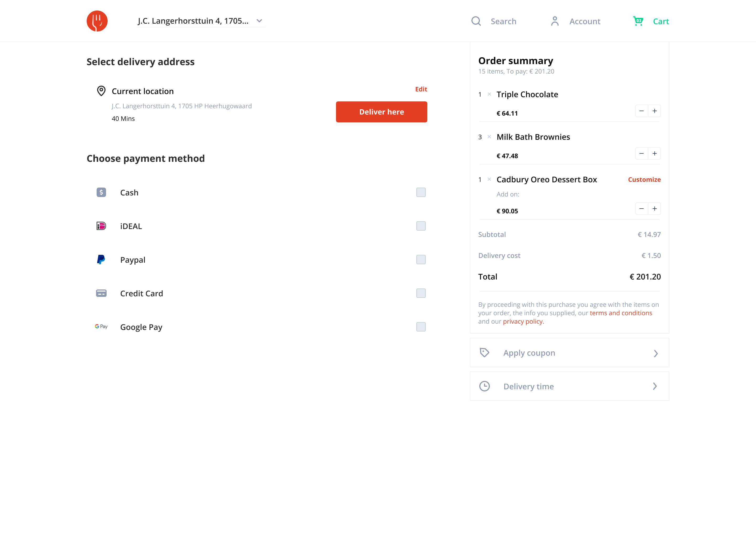Tick the Credit Card payment checkbox
Image resolution: width=756 pixels, height=538 pixels.
(x=421, y=293)
